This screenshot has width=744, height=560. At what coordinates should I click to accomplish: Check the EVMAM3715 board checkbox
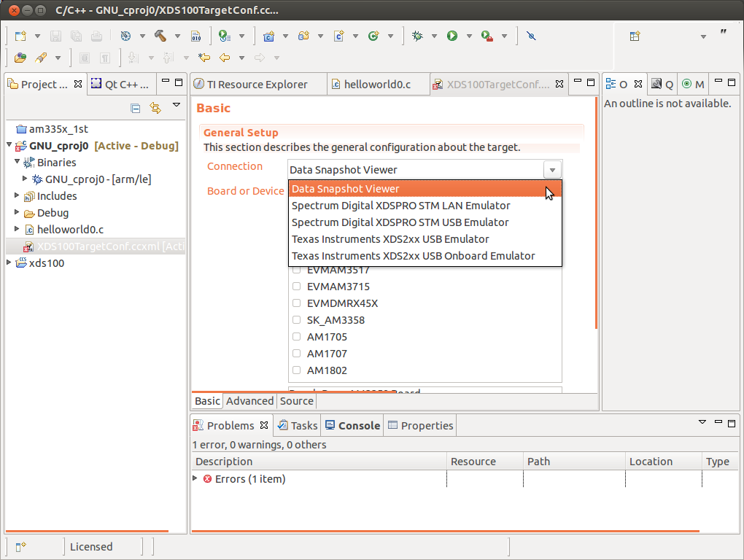297,287
